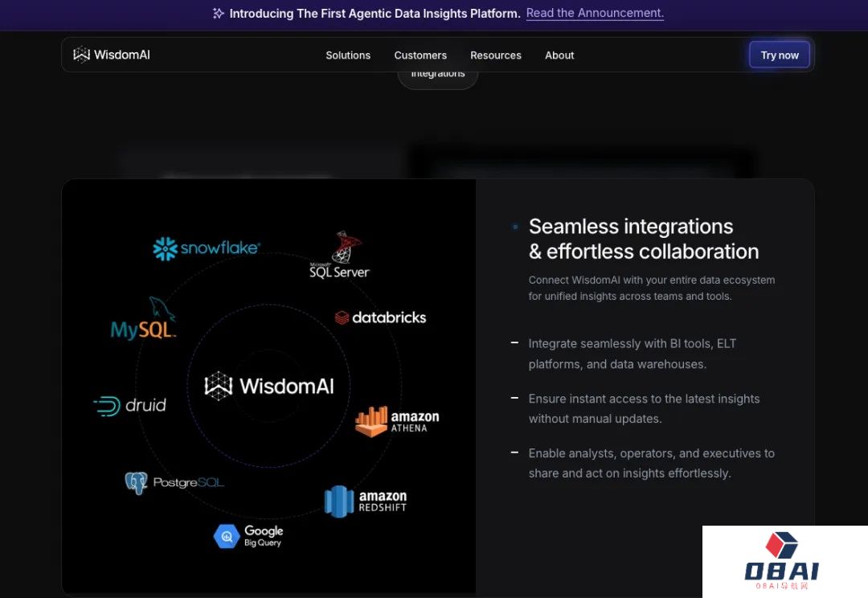Click the Amazon Redshift logo
Screen dimensions: 868x598
[366, 501]
